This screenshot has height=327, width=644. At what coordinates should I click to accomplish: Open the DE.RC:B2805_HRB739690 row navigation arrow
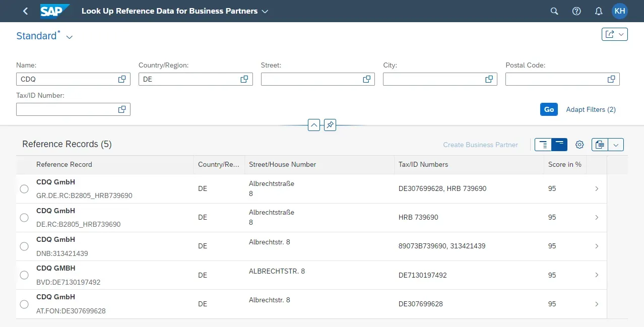point(597,217)
